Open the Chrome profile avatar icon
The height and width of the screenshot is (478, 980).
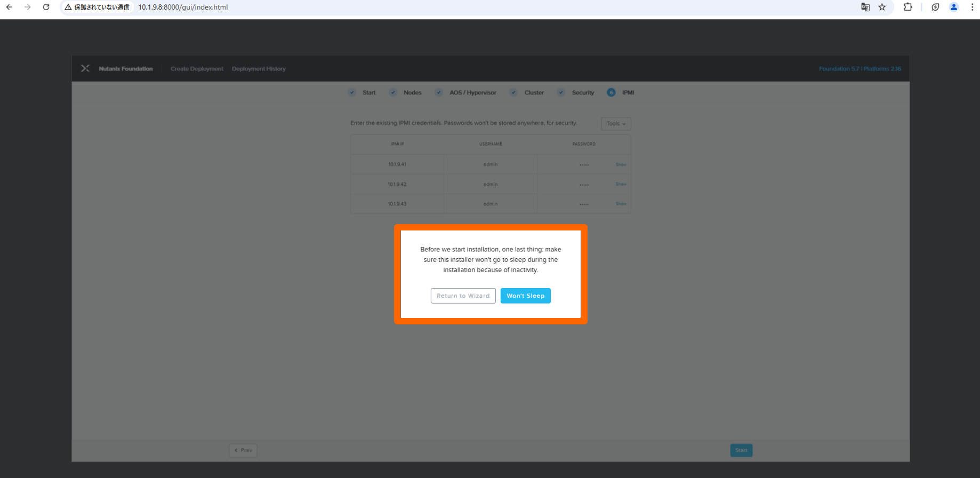954,7
